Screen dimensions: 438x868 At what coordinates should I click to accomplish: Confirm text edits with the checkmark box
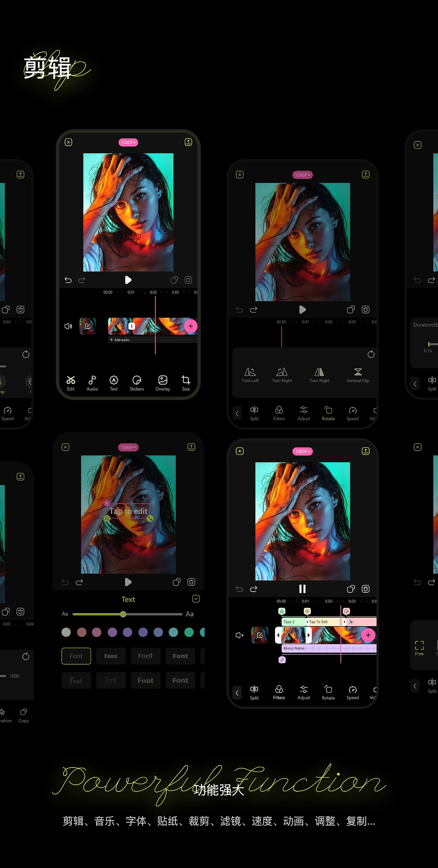pos(196,599)
